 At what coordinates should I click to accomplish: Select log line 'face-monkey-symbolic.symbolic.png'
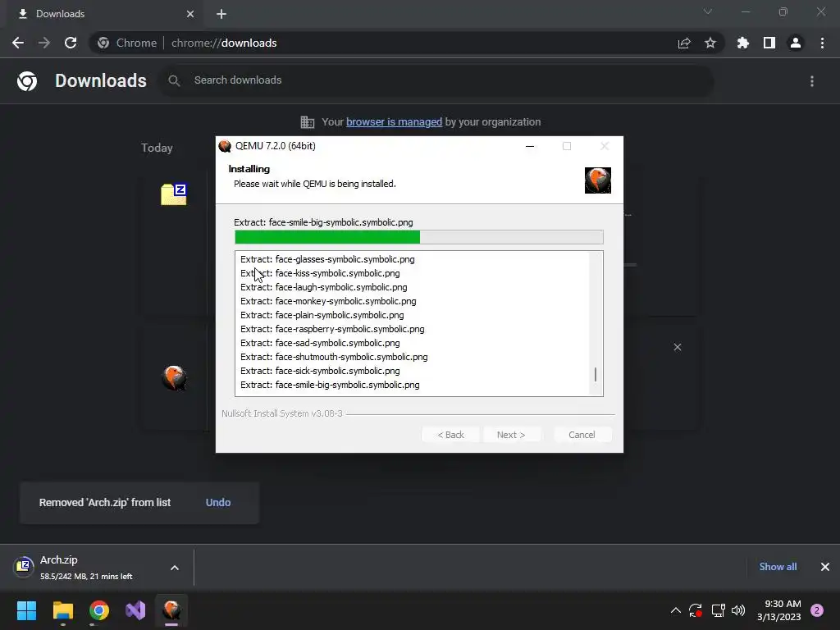[328, 301]
